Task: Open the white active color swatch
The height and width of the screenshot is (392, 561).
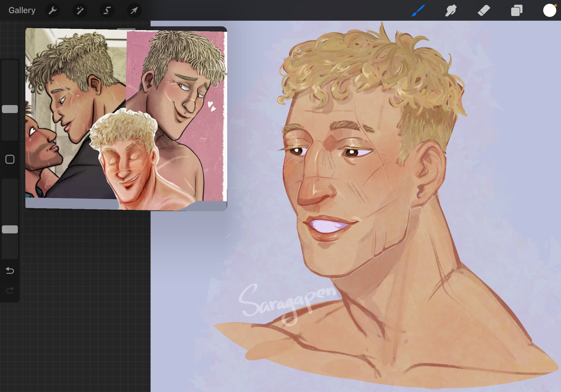Action: pyautogui.click(x=549, y=11)
